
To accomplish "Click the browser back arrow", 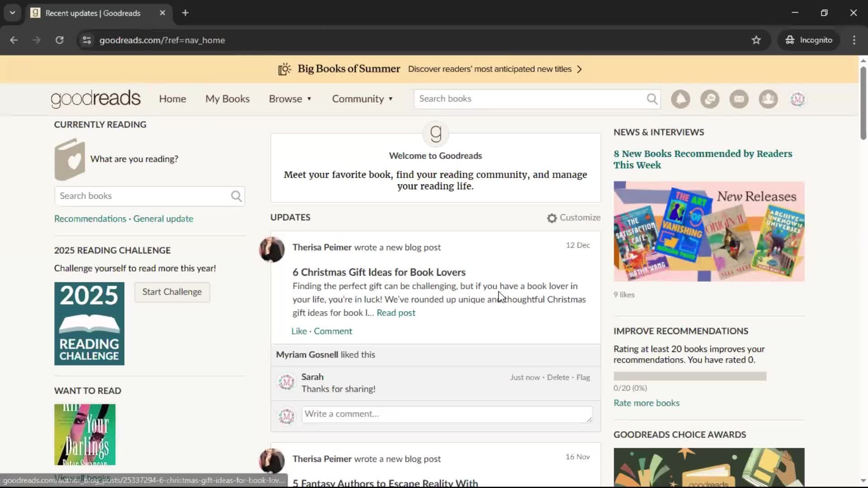I will 14,40.
